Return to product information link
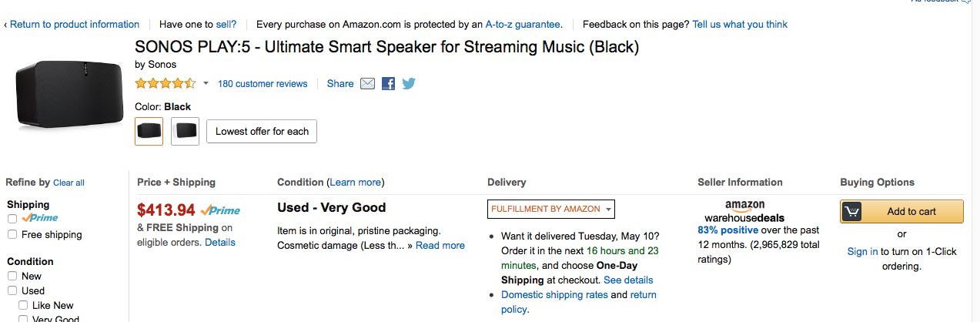The image size is (980, 322). 74,24
